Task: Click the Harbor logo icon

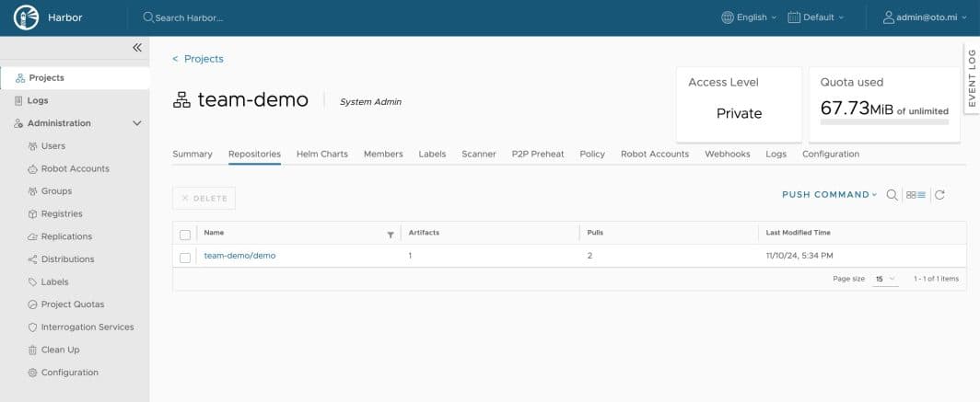Action: point(26,17)
